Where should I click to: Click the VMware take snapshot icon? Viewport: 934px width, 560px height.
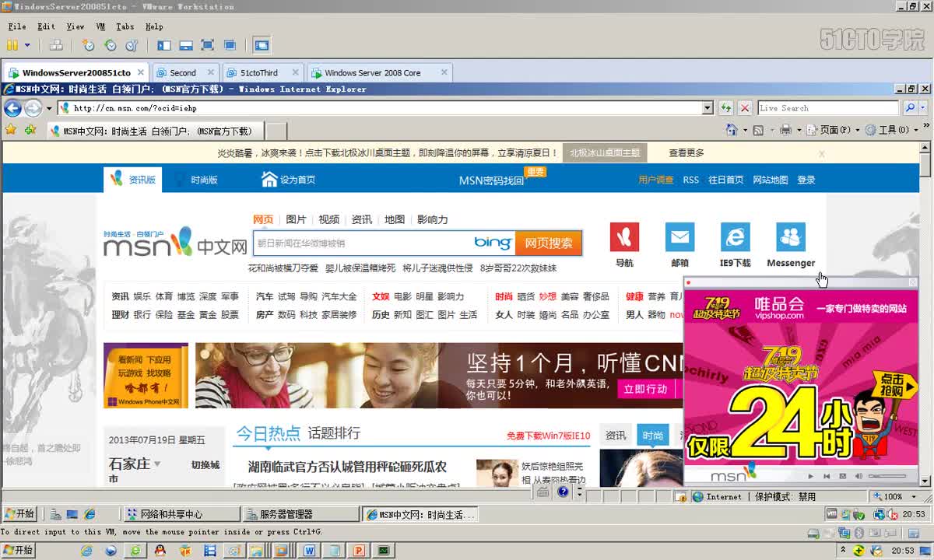pos(88,45)
